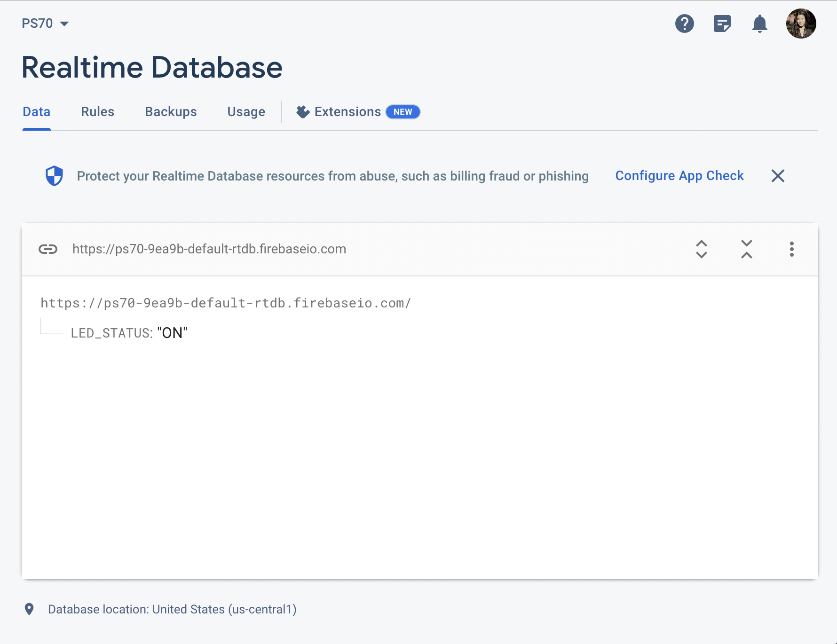The height and width of the screenshot is (644, 837).
Task: Select the root database URL node
Action: (226, 303)
